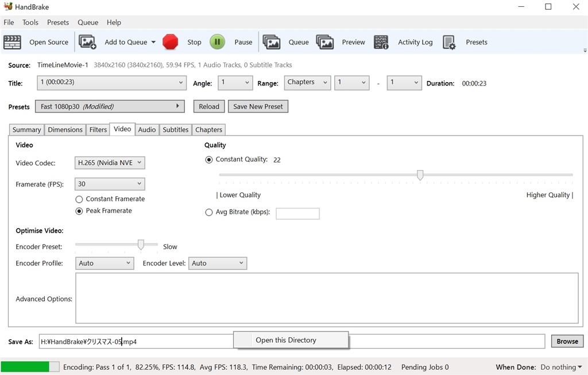Open the Encoder Level dropdown
The width and height of the screenshot is (588, 375).
[x=218, y=263]
